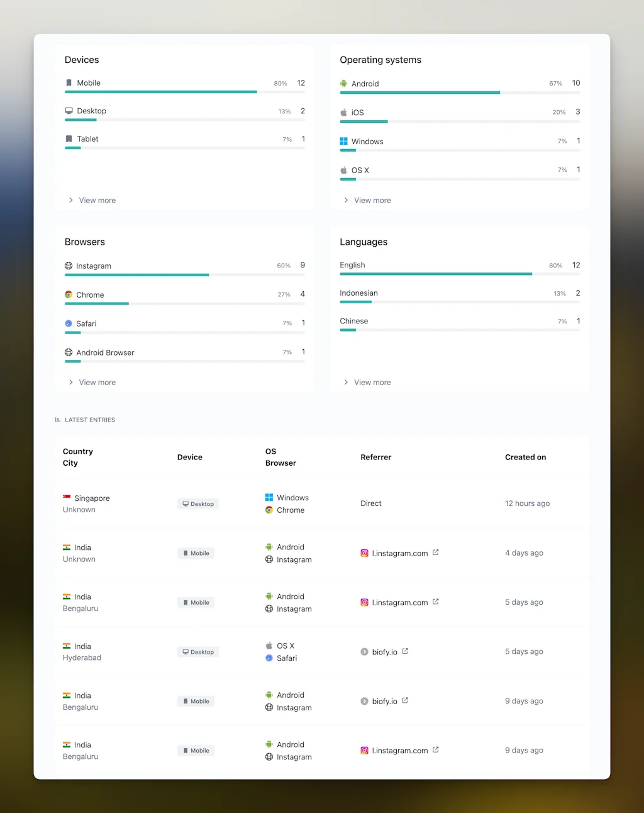Click the desktop monitor icon in Devices panel
644x813 pixels.
[69, 109]
